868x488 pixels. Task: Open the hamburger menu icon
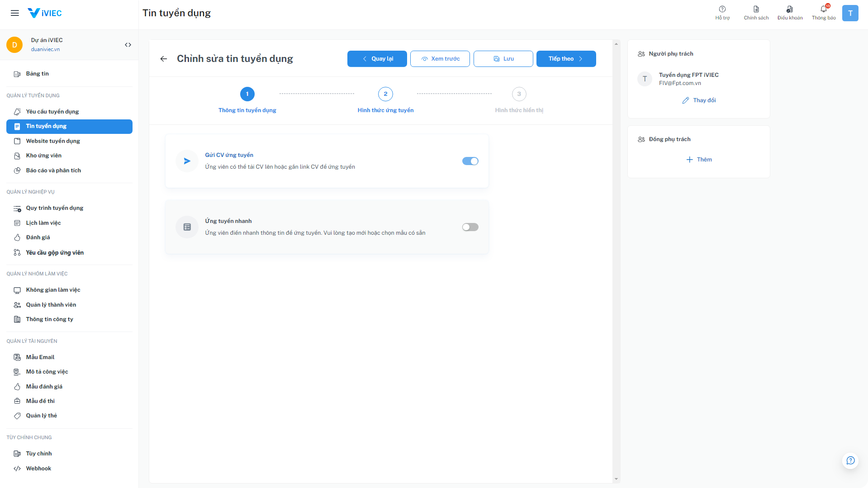pos(15,13)
